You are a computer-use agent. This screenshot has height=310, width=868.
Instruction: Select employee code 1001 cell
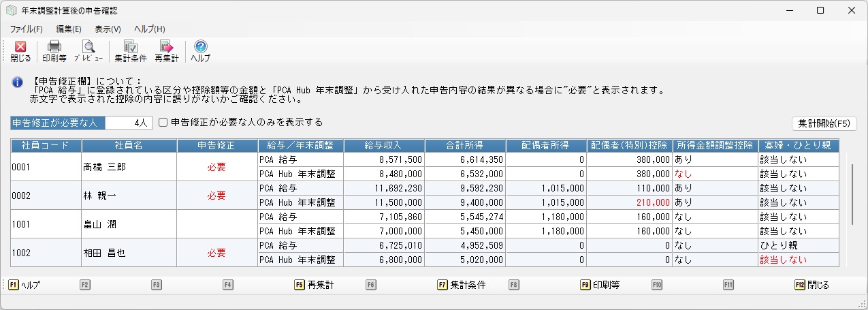[46, 224]
